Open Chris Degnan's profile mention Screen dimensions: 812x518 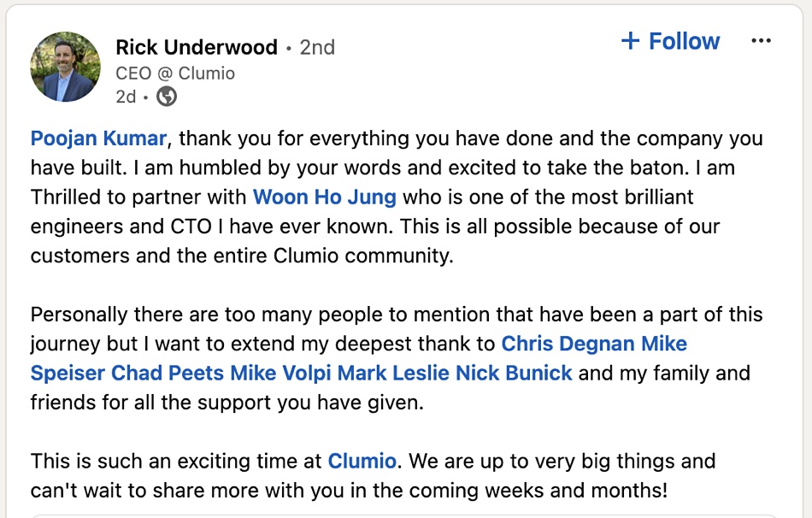coord(568,344)
